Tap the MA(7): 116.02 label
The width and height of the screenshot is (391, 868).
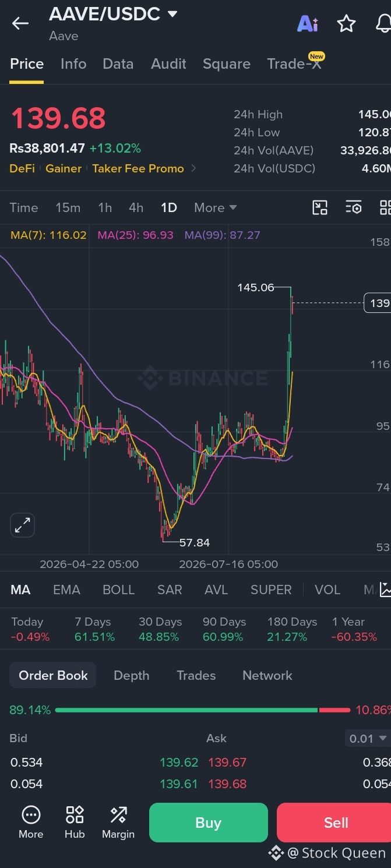(48, 235)
